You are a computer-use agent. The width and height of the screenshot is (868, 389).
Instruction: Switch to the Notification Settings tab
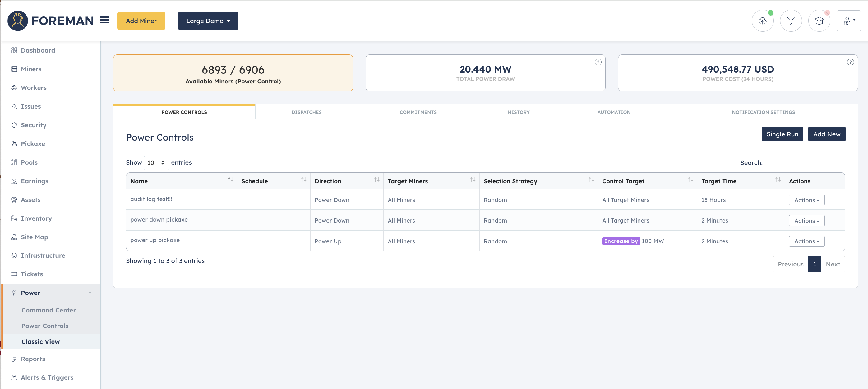click(x=763, y=112)
